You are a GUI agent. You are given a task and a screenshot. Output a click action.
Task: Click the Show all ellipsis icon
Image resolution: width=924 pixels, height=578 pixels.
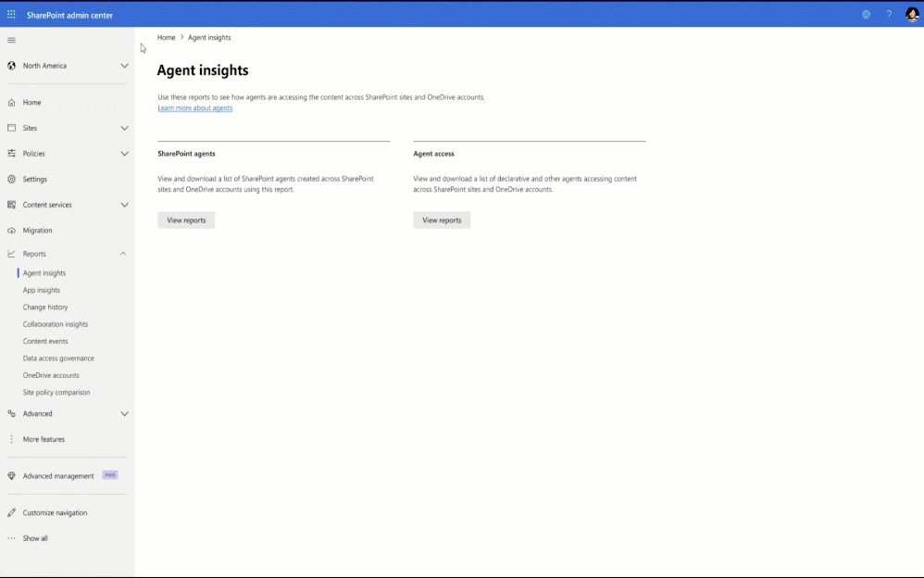click(11, 538)
